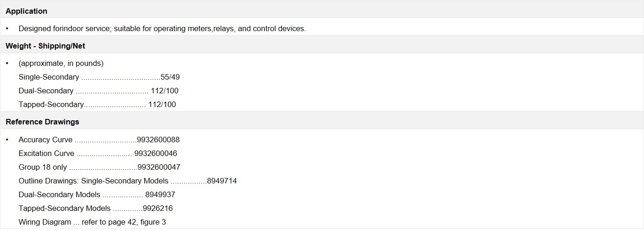Viewport: 644px width, 231px height.
Task: Click the "(approximate, in pounds)" note
Action: click(61, 63)
